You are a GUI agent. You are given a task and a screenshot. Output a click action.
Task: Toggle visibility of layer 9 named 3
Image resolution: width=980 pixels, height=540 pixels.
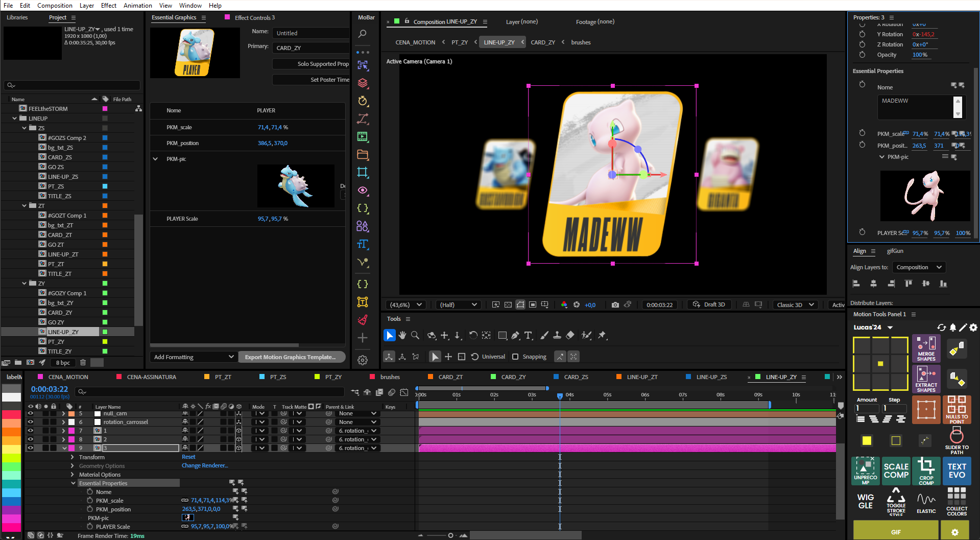(30, 448)
